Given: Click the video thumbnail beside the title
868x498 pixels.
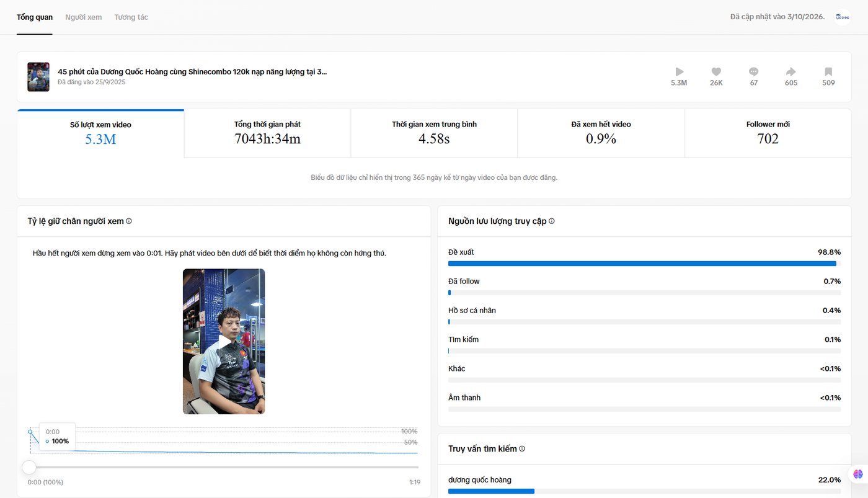Looking at the screenshot, I should coord(38,77).
